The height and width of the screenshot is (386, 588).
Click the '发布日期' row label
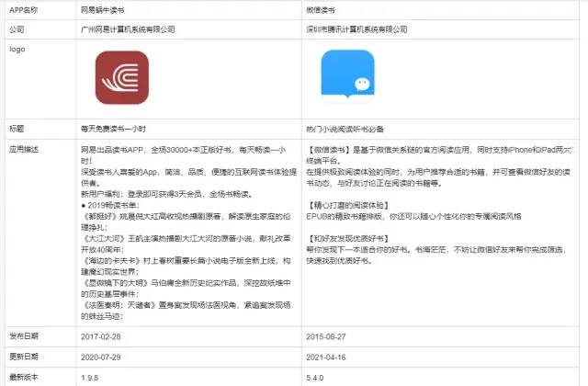point(24,336)
